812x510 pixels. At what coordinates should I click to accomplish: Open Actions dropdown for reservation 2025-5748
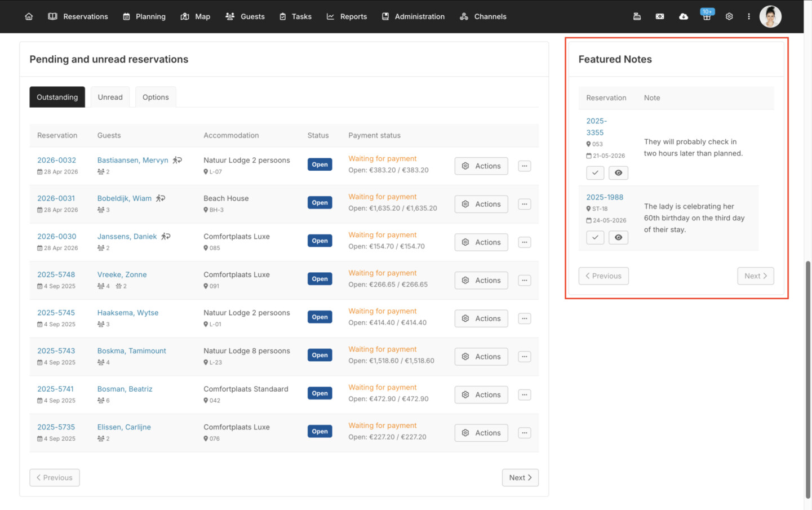(481, 280)
